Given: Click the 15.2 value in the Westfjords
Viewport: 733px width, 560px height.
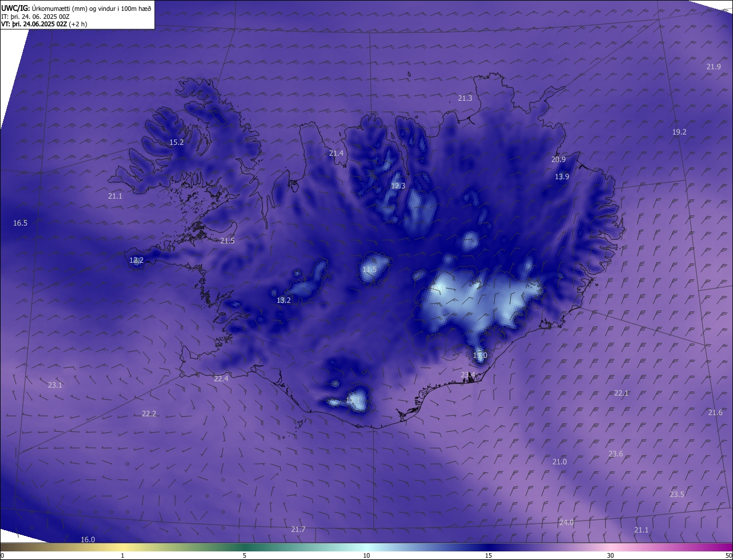Looking at the screenshot, I should click(x=176, y=142).
